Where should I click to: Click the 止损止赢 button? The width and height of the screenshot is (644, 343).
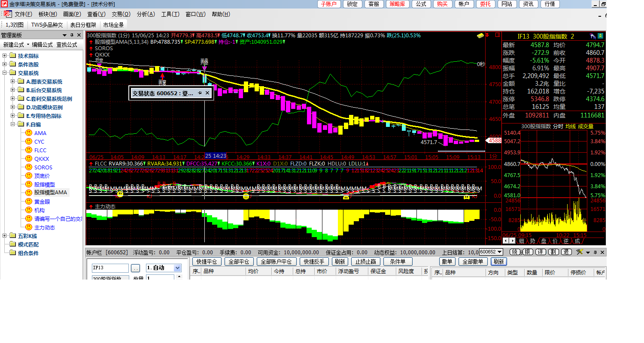365,262
